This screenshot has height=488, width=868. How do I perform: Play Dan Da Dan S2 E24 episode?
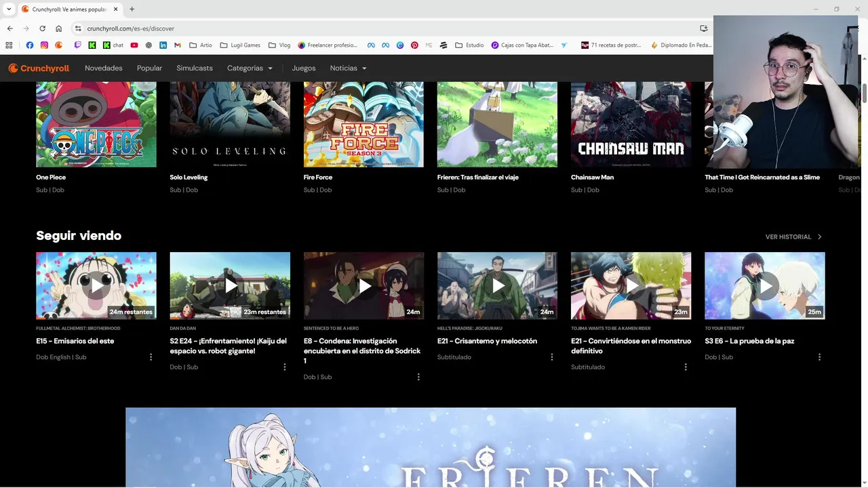click(x=230, y=285)
